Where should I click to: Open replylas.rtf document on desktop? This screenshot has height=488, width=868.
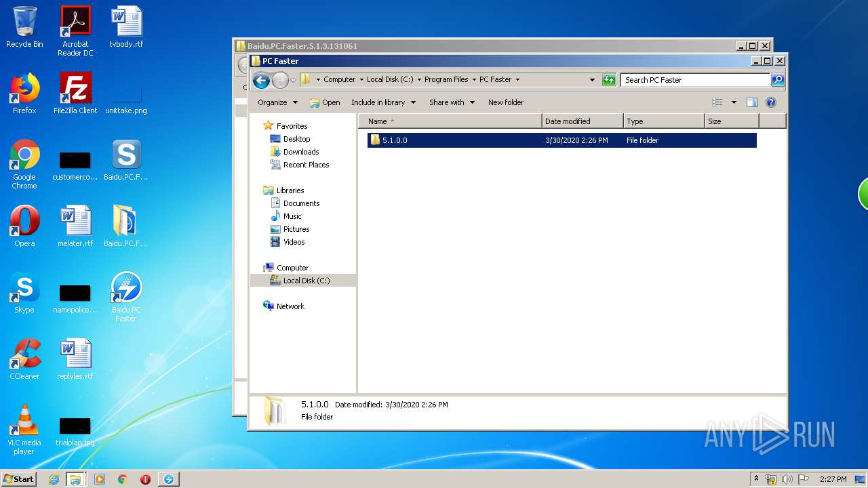coord(75,359)
